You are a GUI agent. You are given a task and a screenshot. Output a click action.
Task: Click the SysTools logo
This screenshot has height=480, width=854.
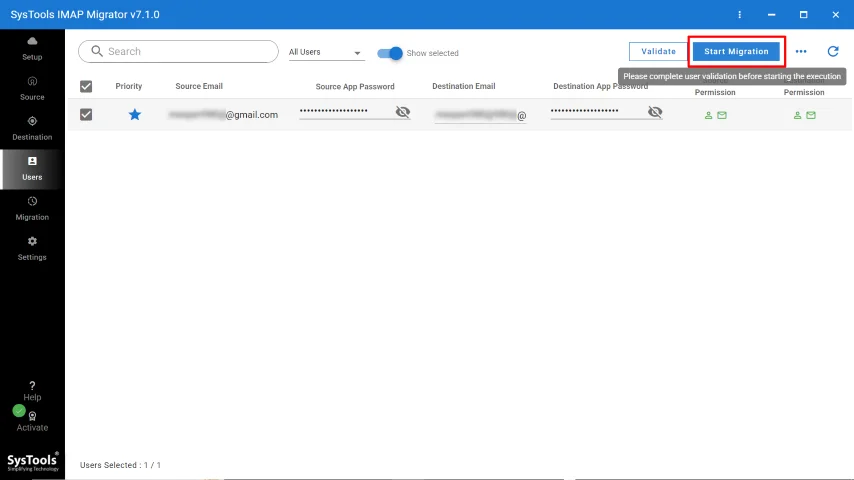click(33, 462)
